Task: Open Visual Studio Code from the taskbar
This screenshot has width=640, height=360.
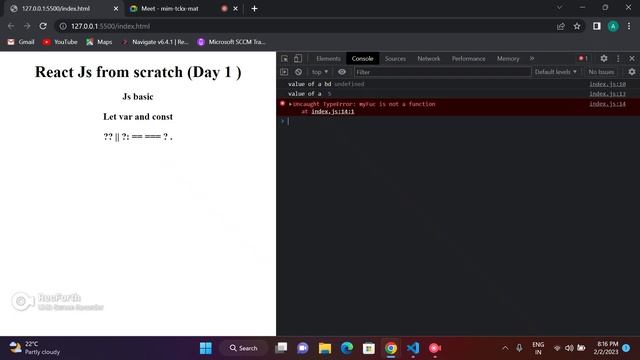Action: (x=413, y=348)
